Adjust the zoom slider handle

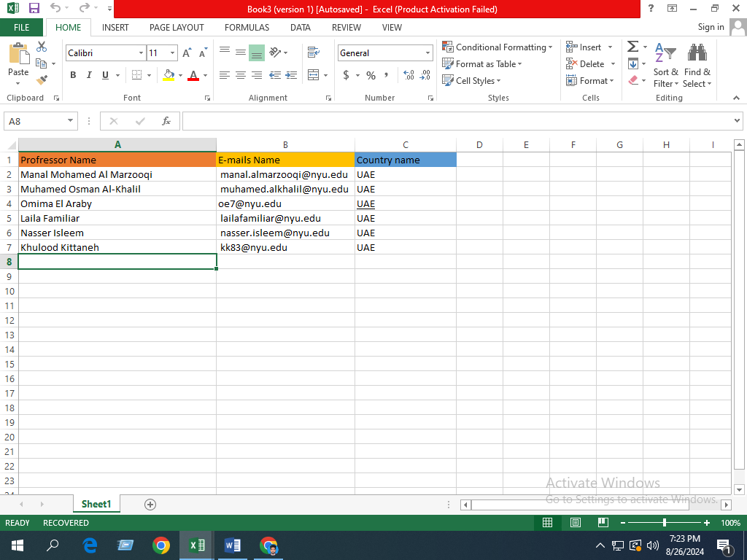665,522
